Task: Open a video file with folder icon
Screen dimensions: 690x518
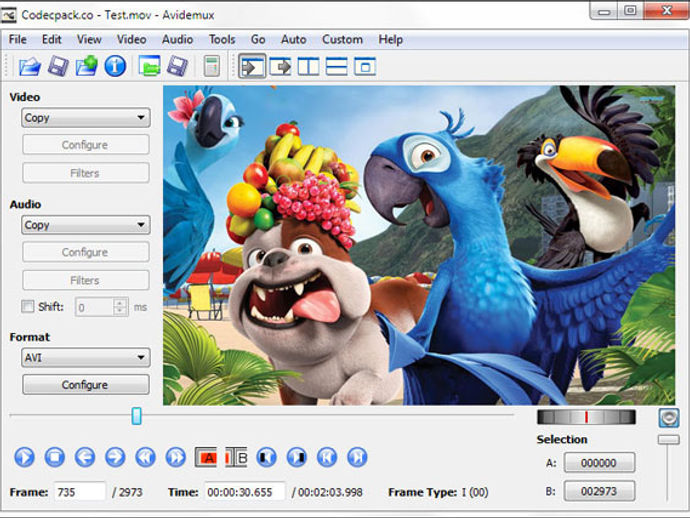Action: click(x=29, y=66)
